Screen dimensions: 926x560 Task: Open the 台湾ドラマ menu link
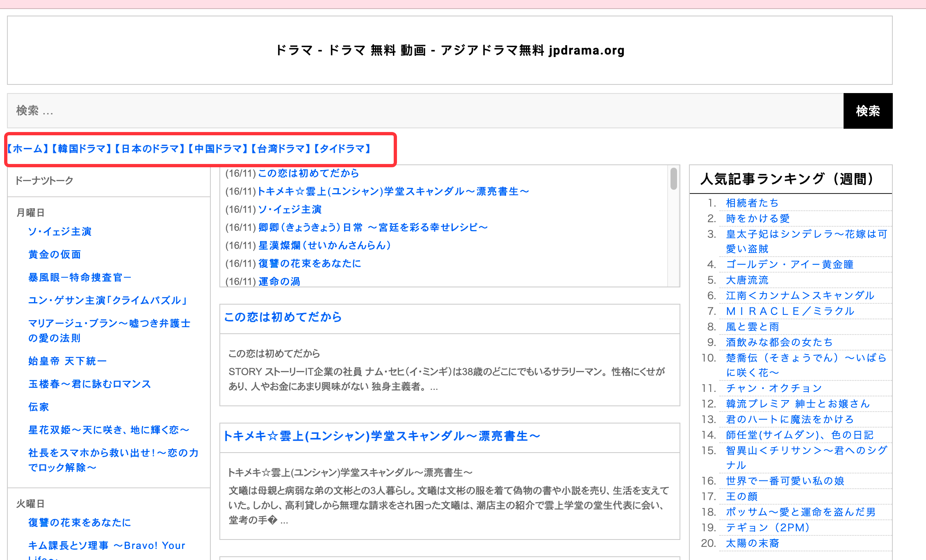tap(281, 149)
